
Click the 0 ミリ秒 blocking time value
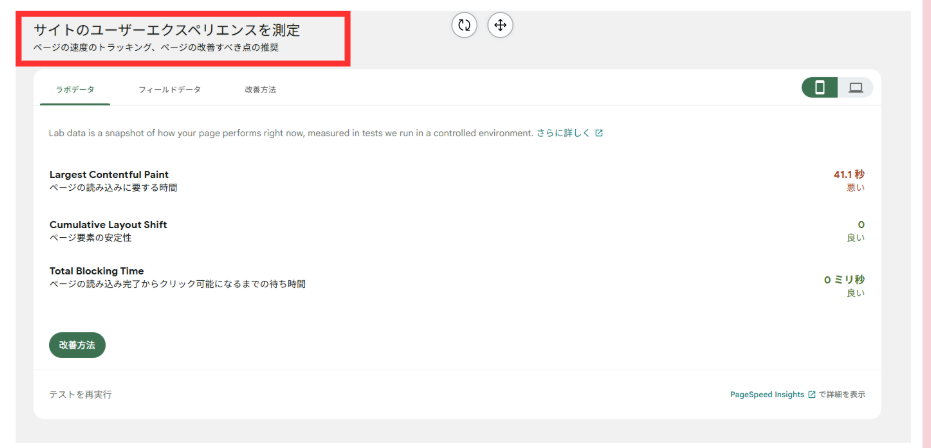(844, 280)
